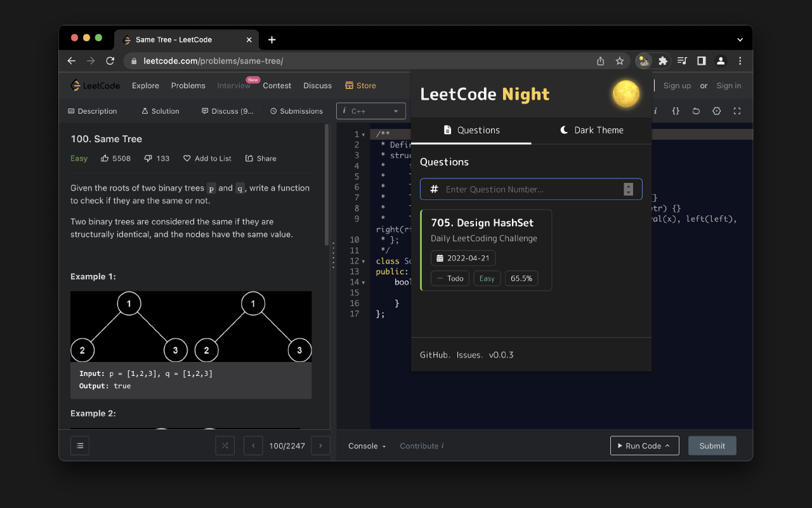Screen dimensions: 812x508
Task: Open the C++ language dropdown
Action: click(x=371, y=111)
